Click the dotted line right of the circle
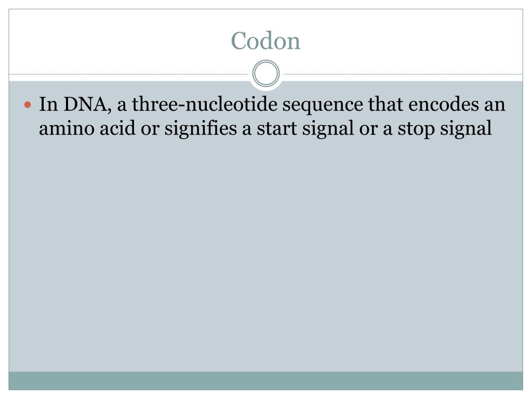Viewport: 532px width, 399px height. [400, 74]
